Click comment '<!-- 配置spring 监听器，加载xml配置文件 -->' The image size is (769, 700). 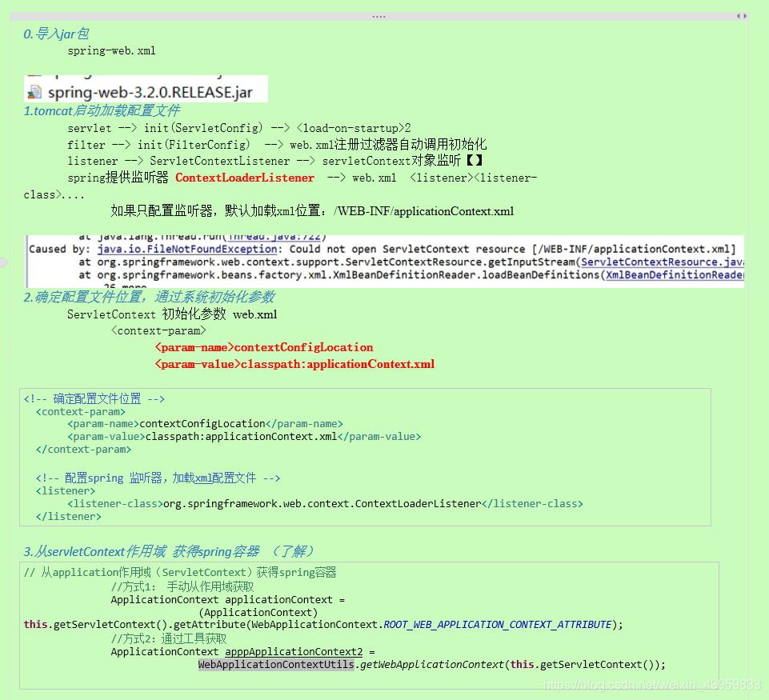coord(158,478)
